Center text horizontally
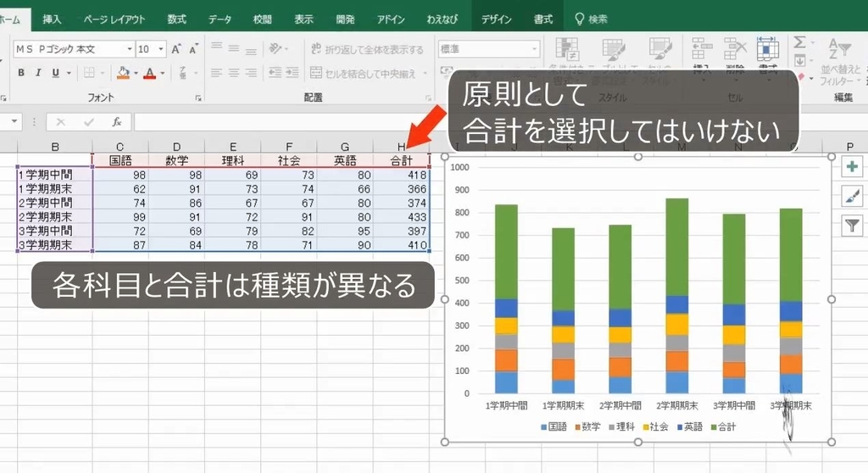The width and height of the screenshot is (868, 473). tap(234, 73)
